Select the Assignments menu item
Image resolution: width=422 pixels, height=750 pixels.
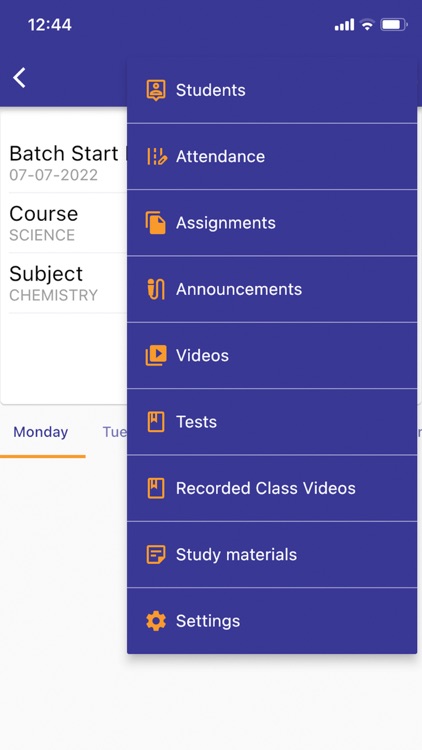pyautogui.click(x=272, y=223)
